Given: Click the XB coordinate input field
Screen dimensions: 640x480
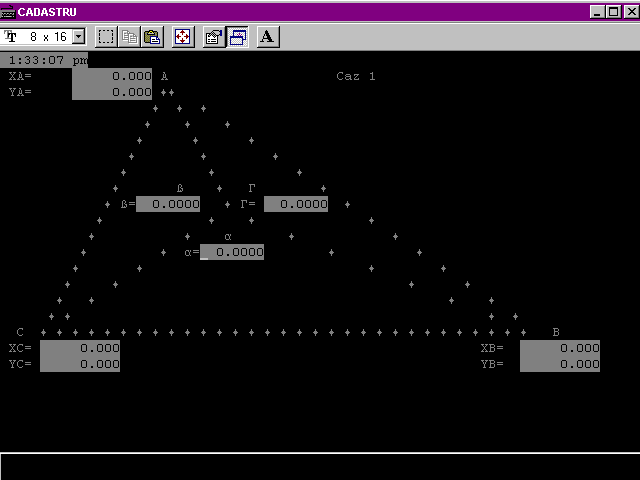Looking at the screenshot, I should (560, 348).
